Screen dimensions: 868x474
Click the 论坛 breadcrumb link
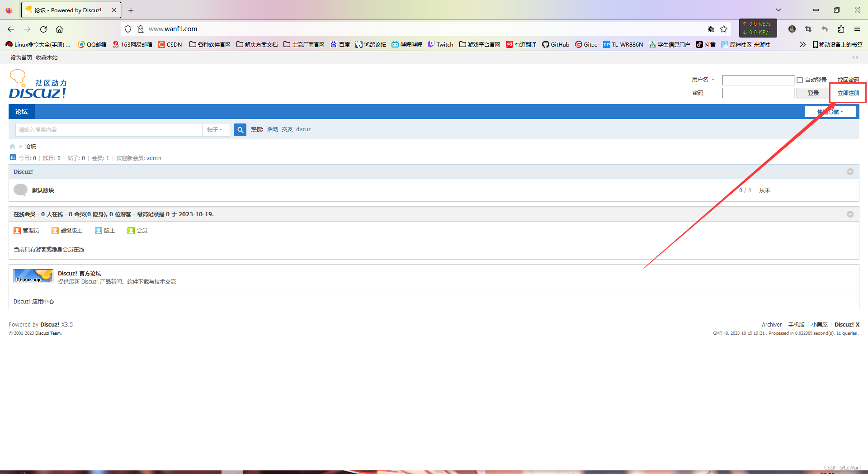click(30, 147)
